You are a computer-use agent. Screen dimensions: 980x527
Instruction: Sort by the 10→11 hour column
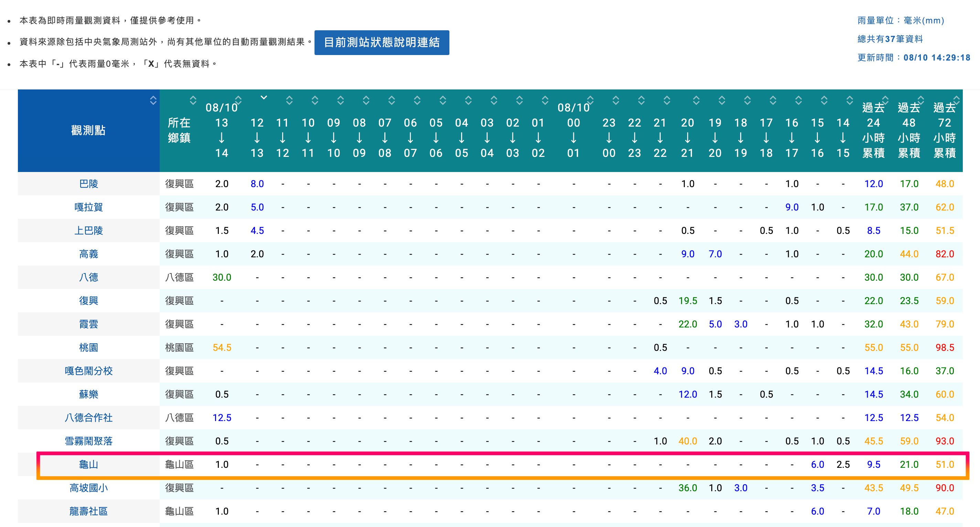[x=315, y=100]
